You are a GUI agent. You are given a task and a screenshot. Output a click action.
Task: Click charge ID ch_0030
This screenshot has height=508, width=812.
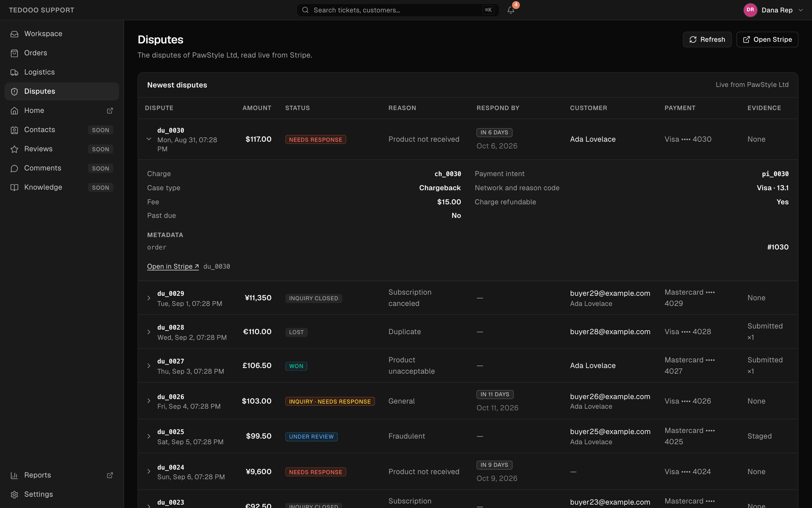pos(448,174)
